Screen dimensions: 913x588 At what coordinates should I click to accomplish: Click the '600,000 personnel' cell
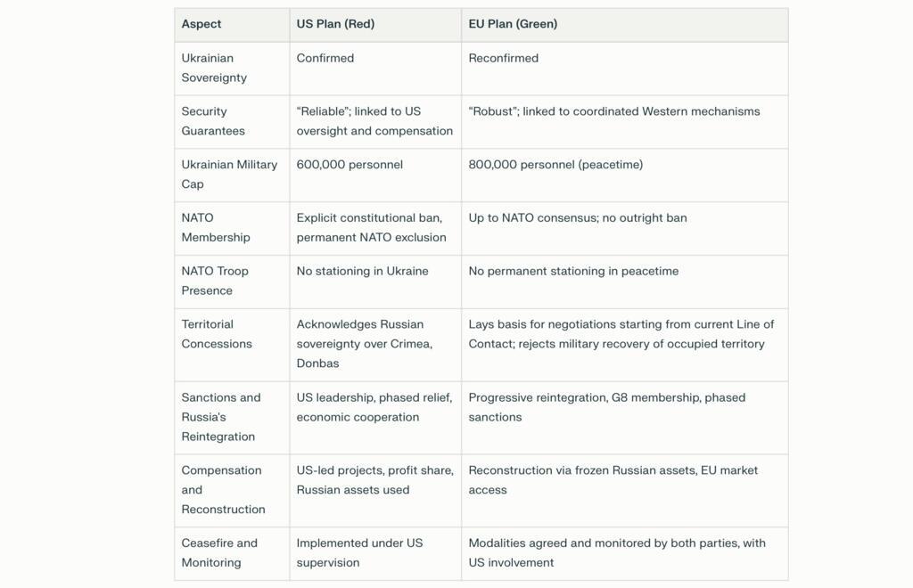click(x=350, y=165)
